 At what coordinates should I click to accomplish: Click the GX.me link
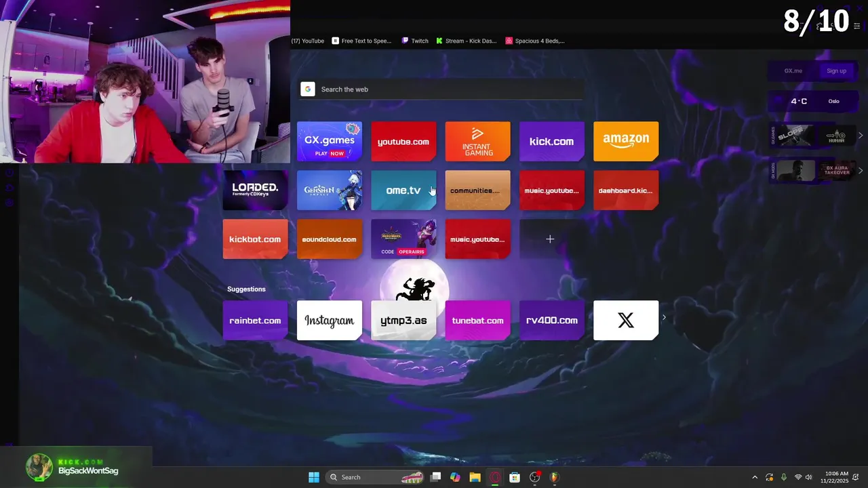793,71
